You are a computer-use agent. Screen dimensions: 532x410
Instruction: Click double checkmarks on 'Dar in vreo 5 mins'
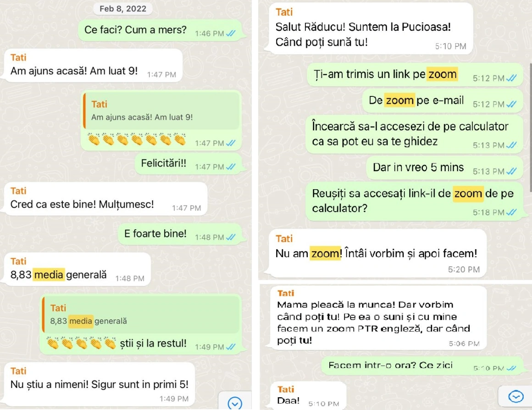coord(512,171)
